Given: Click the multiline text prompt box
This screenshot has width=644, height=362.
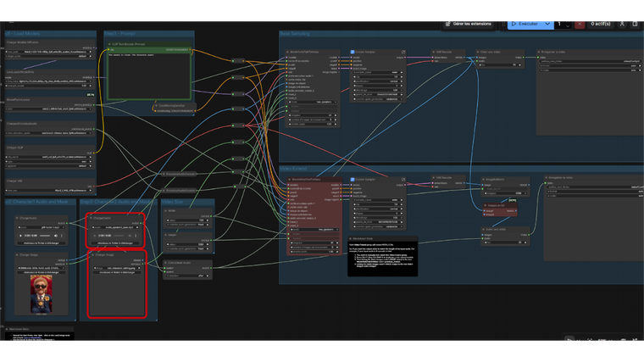Looking at the screenshot, I should (149, 76).
